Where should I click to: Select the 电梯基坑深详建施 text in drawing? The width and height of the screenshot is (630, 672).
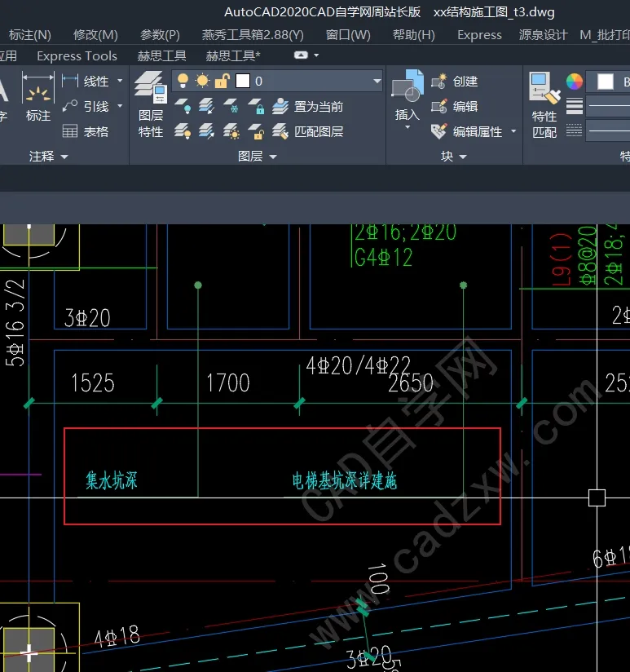click(344, 481)
